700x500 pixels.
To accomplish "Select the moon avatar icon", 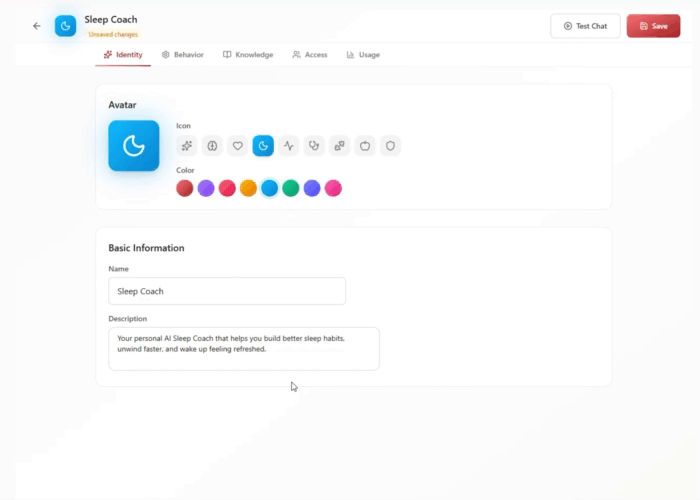I will click(263, 146).
